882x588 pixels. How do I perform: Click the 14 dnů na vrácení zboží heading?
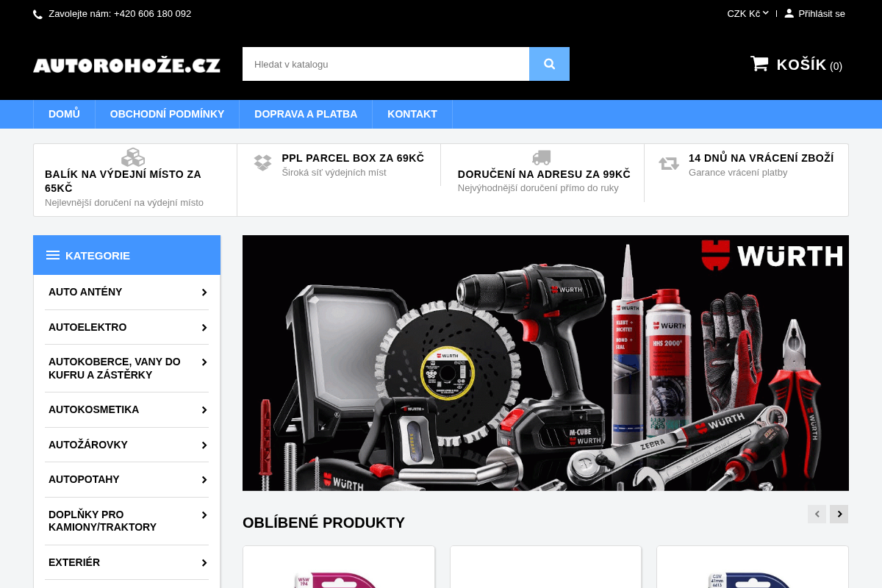tap(761, 158)
